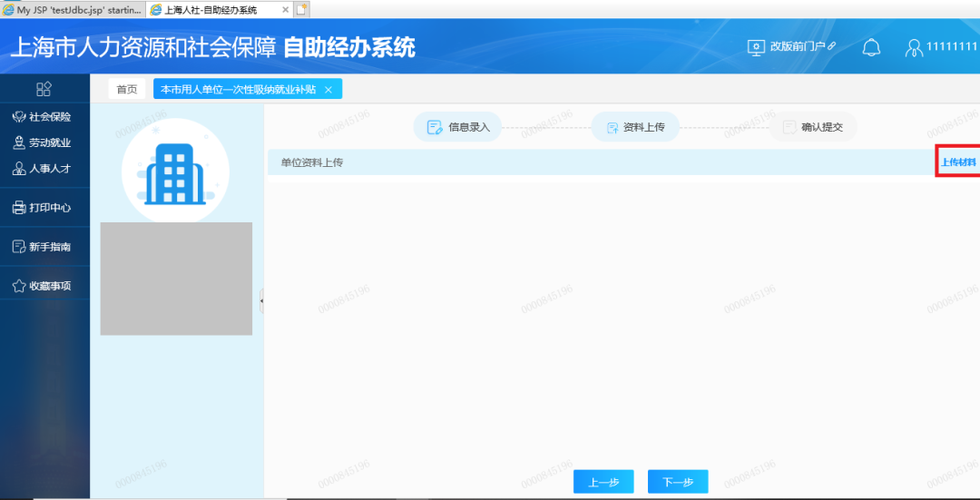Switch to the My JSP testJdbc.jsp browser tab
This screenshot has width=980, height=500.
73,9
